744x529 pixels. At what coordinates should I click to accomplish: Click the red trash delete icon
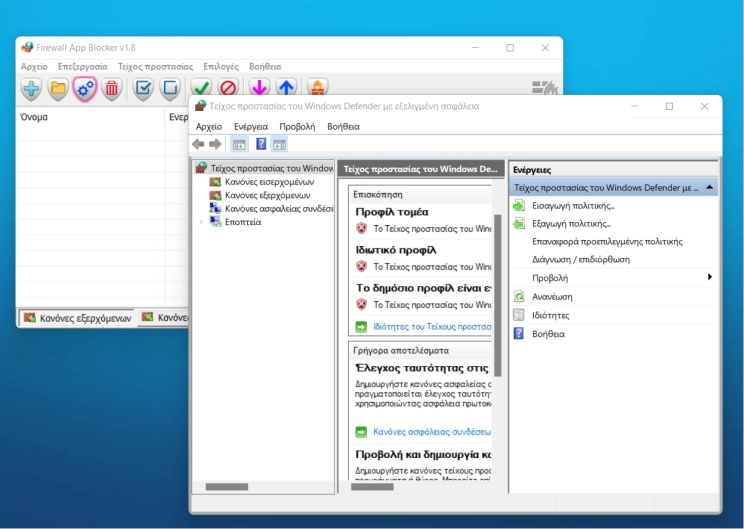(x=112, y=88)
